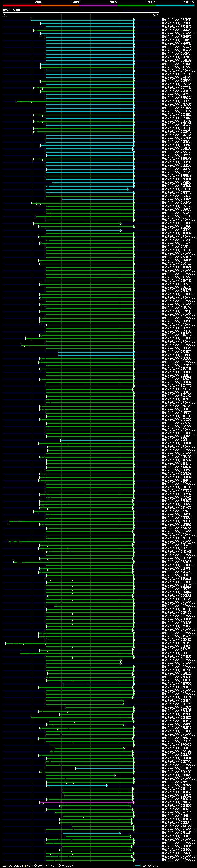197x868 pixels.
Task: Click hit label UniRef100_B8MMY4
Action: click(x=177, y=700)
